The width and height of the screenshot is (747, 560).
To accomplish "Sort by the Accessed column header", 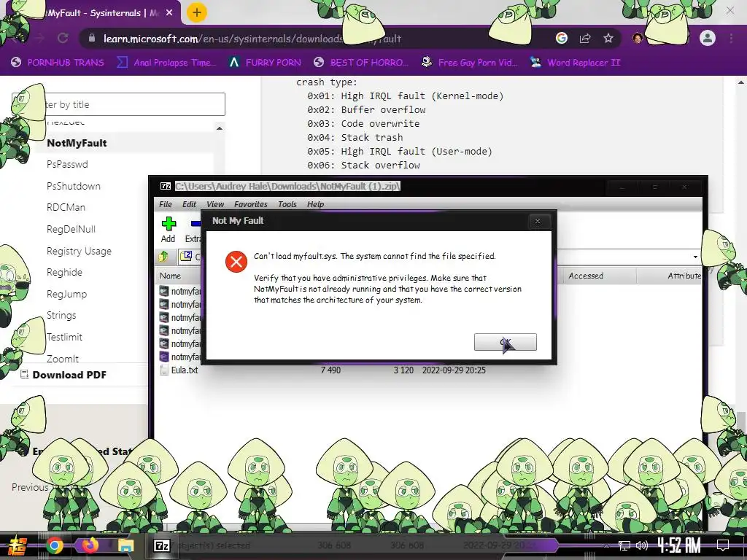I will coord(586,276).
